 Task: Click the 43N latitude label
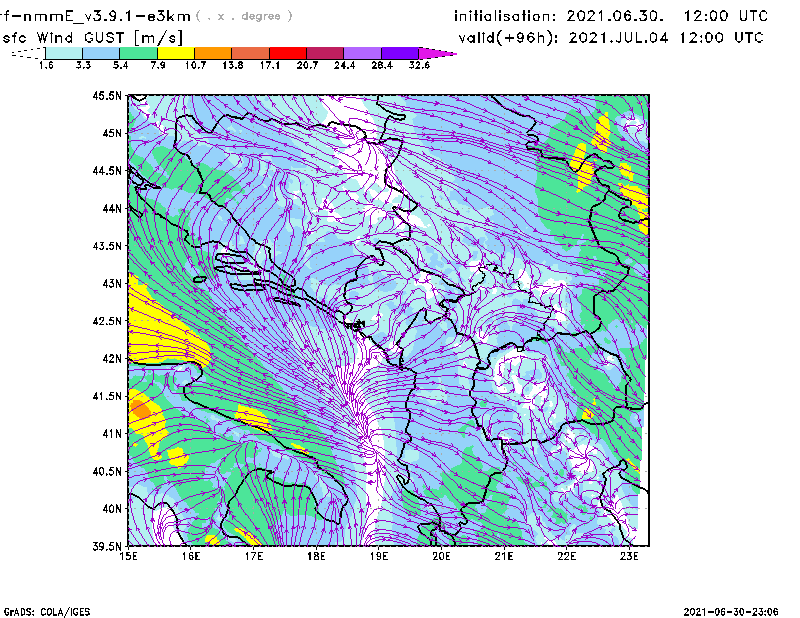(112, 283)
